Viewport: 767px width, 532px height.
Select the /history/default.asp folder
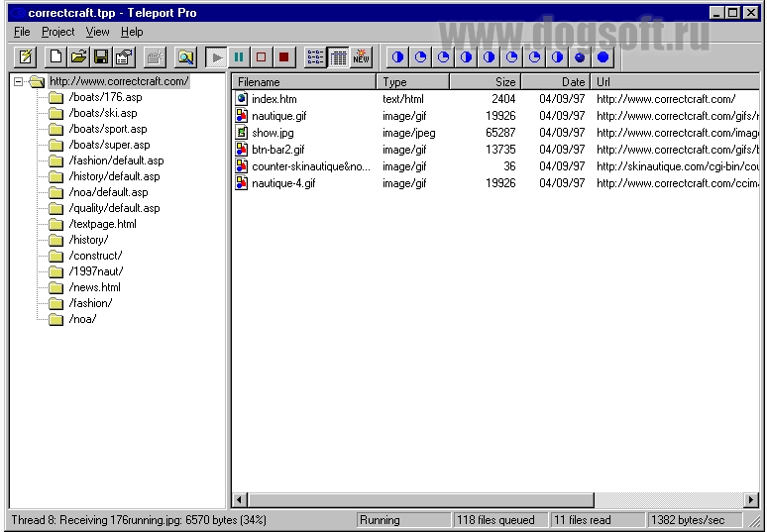click(x=115, y=176)
